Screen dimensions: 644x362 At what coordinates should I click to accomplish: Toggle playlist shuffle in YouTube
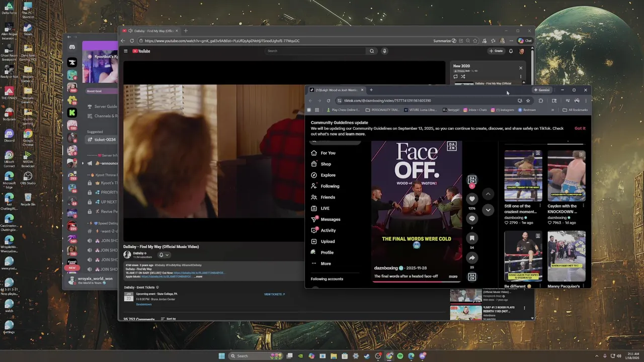pyautogui.click(x=463, y=77)
